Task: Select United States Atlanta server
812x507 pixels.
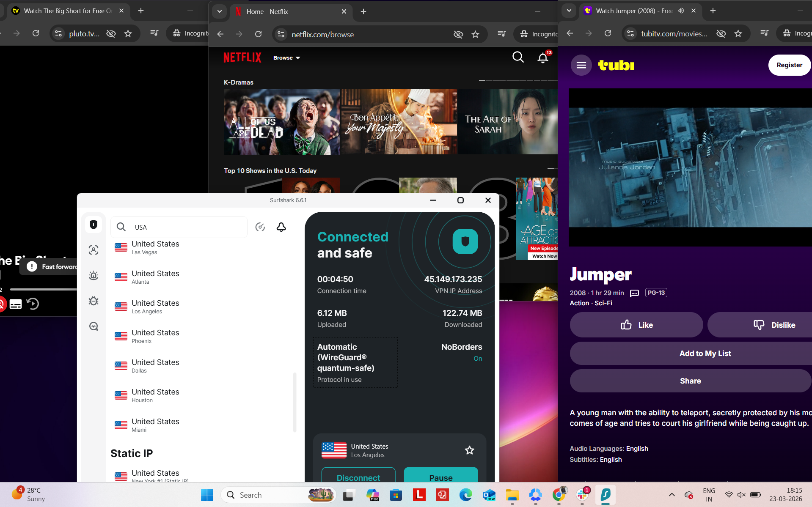Action: click(201, 277)
